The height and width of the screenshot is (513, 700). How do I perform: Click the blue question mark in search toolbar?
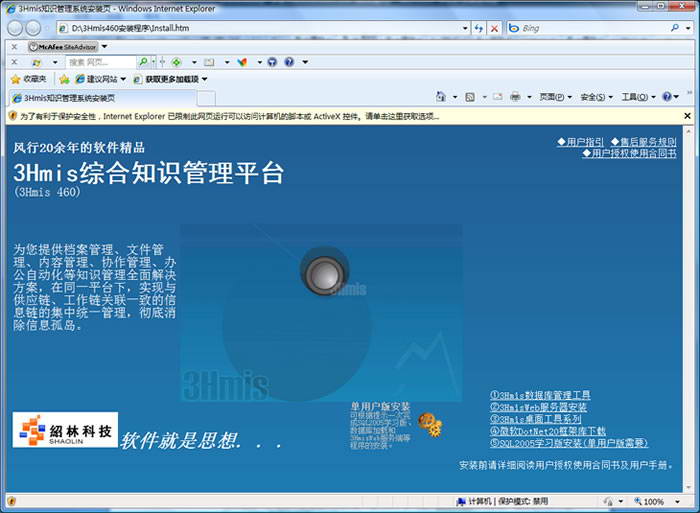pos(289,62)
